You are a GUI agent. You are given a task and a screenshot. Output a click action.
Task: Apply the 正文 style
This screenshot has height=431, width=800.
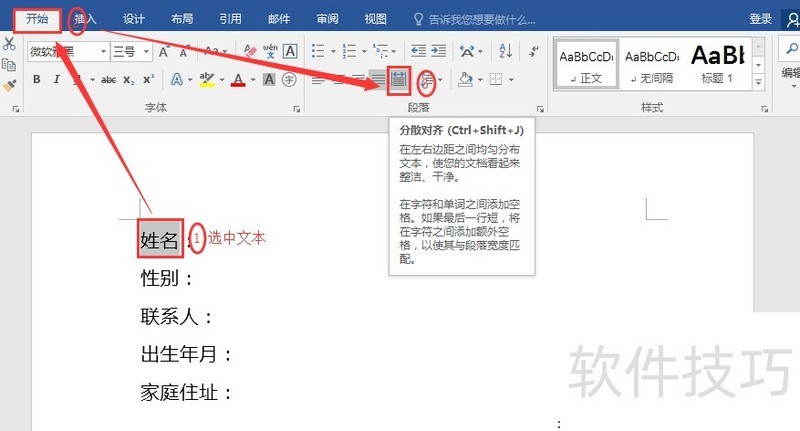tap(586, 65)
